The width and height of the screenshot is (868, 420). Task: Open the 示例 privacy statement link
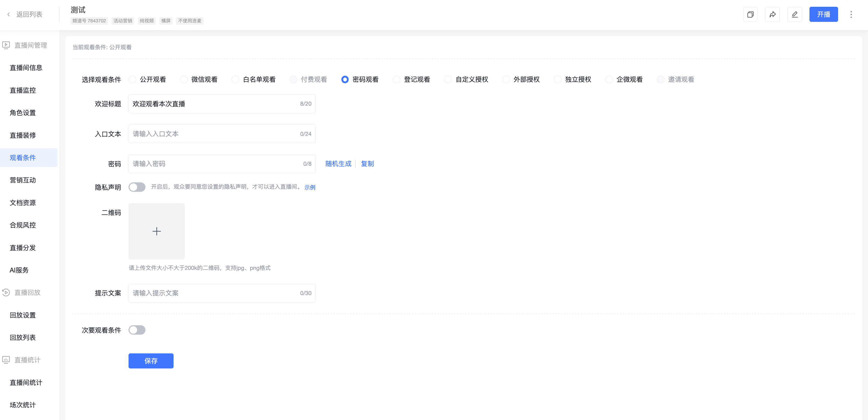[310, 187]
